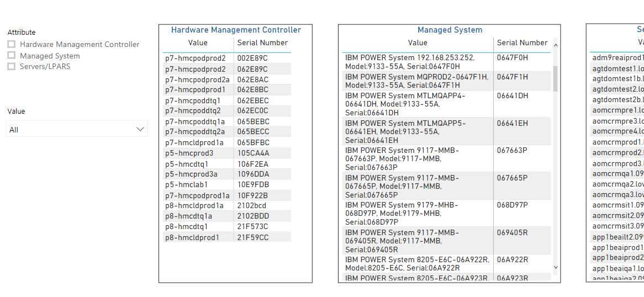Image resolution: width=644 pixels, height=297 pixels.
Task: Select IBM POWER System 9117-MMB-067665P row
Action: 447,186
